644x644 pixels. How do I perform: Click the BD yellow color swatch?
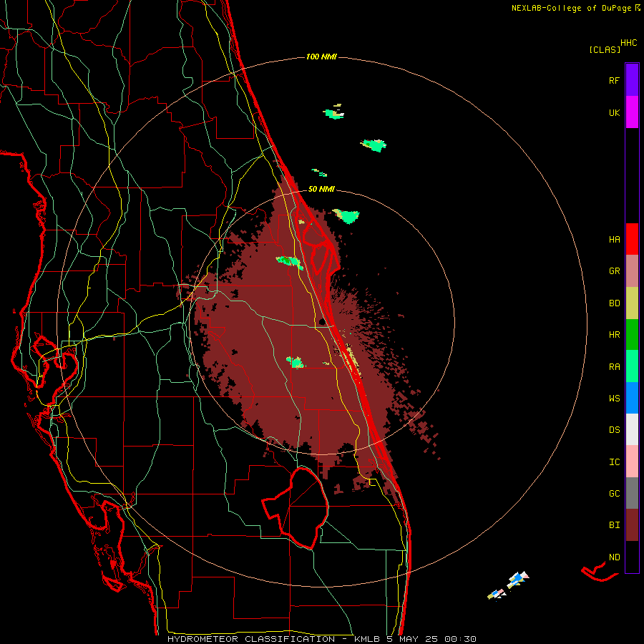coord(632,303)
